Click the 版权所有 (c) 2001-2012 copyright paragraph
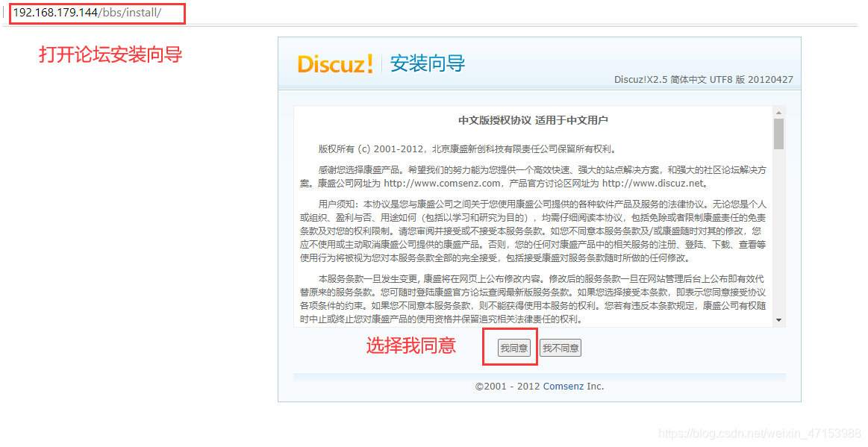Image resolution: width=868 pixels, height=447 pixels. [468, 149]
